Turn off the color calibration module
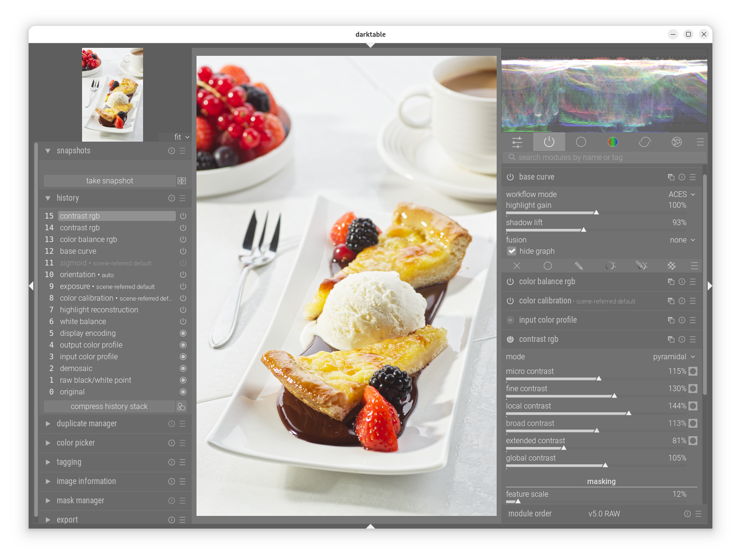This screenshot has height=560, width=741. pos(510,301)
